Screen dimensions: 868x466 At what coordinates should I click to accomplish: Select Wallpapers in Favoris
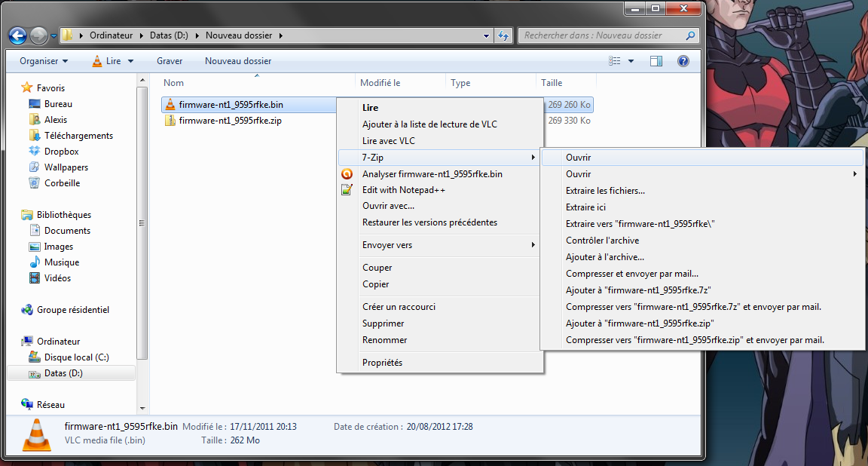[66, 167]
